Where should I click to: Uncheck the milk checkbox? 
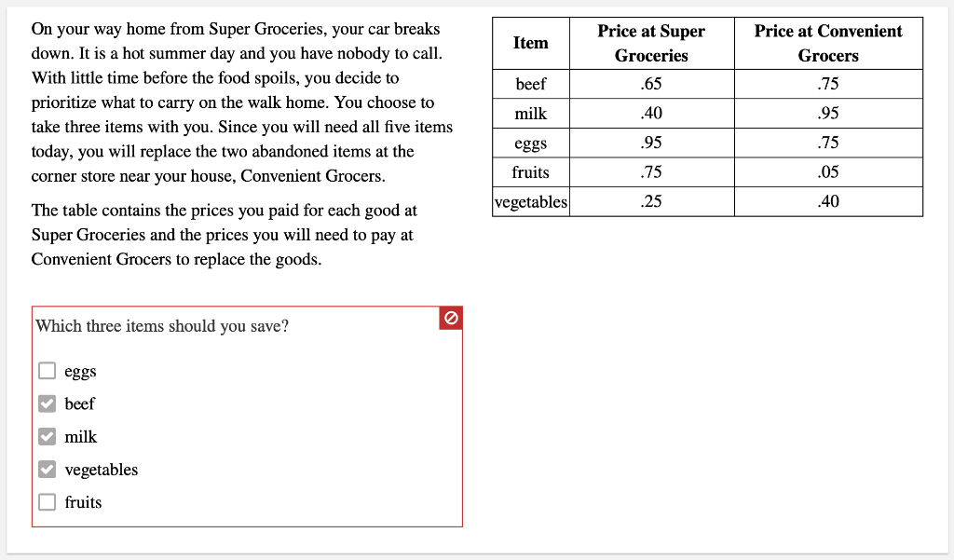tap(47, 435)
